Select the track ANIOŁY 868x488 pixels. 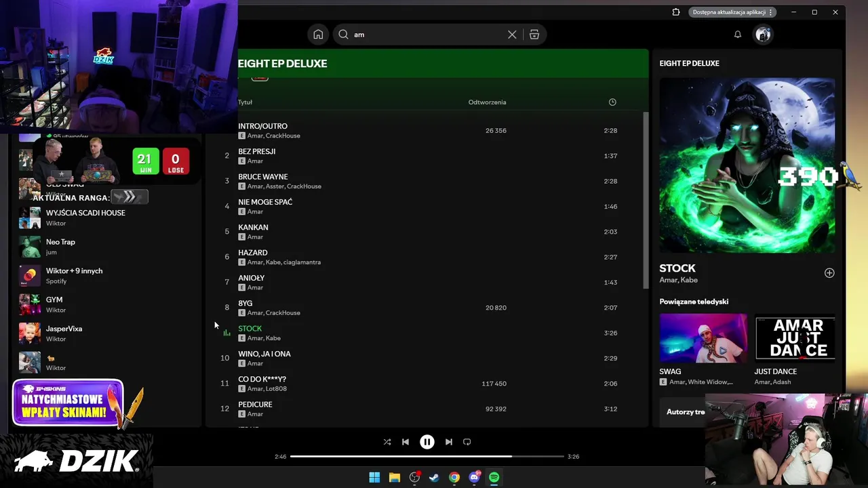pyautogui.click(x=251, y=278)
